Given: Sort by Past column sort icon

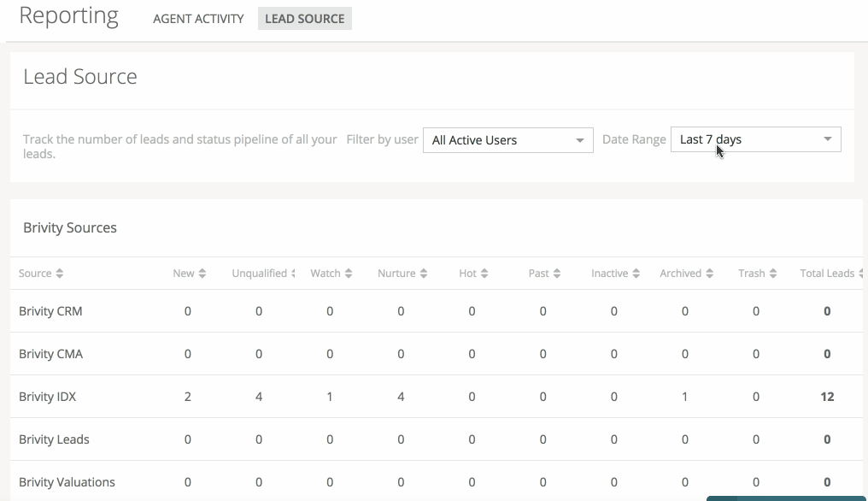Looking at the screenshot, I should (x=557, y=274).
